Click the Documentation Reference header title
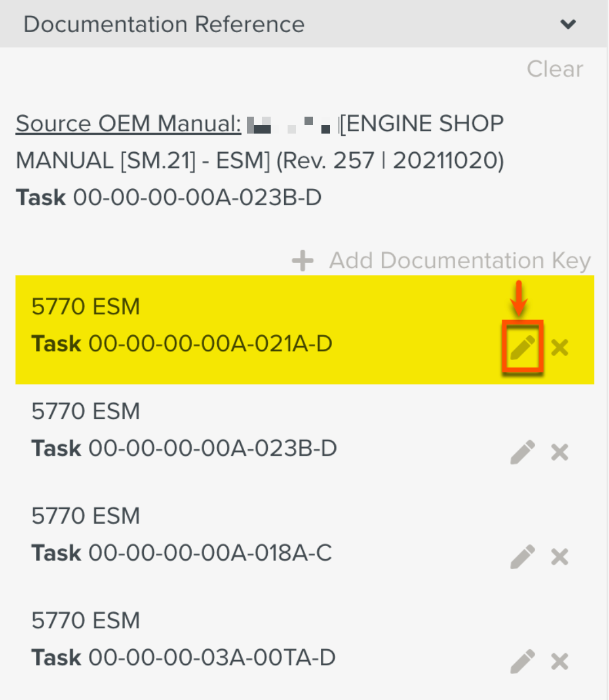 click(164, 24)
